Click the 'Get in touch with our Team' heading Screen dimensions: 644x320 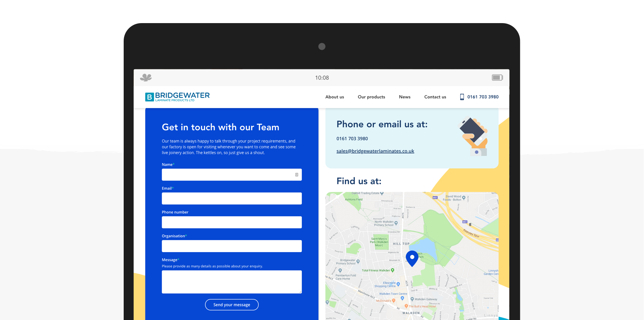point(220,127)
